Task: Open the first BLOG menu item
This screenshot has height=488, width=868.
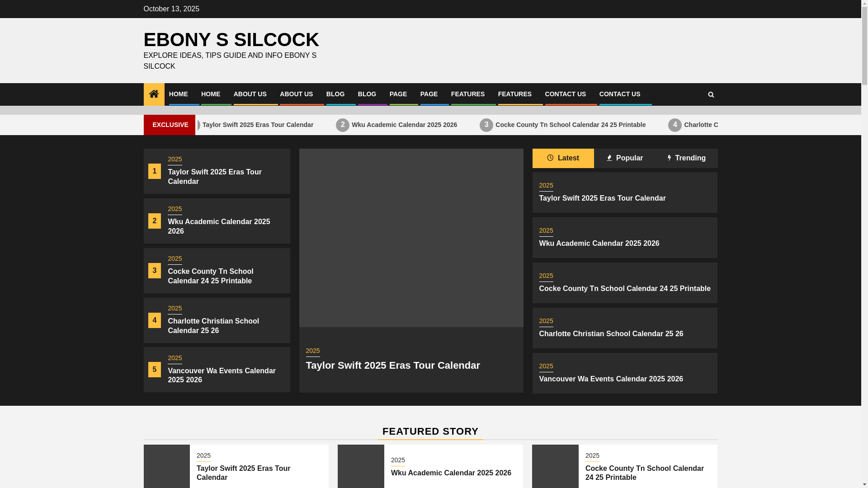Action: point(335,94)
